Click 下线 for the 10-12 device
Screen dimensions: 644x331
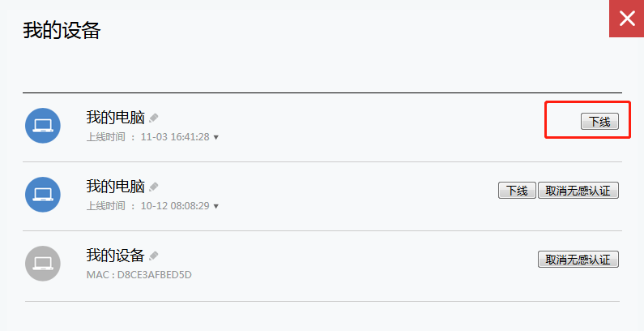[517, 191]
